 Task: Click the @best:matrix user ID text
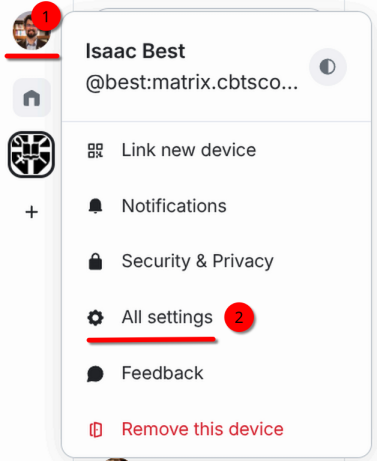[x=192, y=82]
